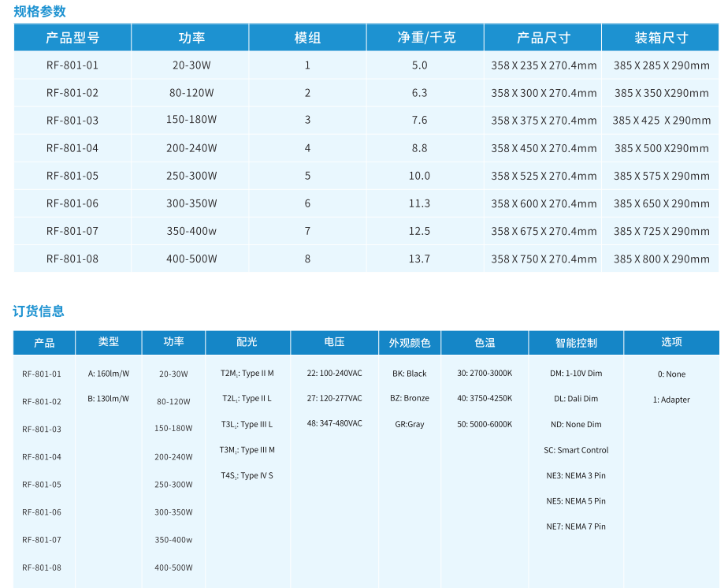Select packing size 385 X 800 X 290mm
728x588 pixels.
662,259
